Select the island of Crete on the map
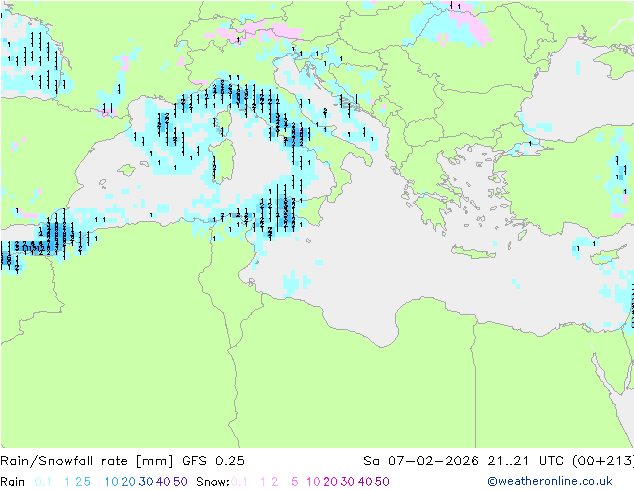634x490 pixels. 473,252
